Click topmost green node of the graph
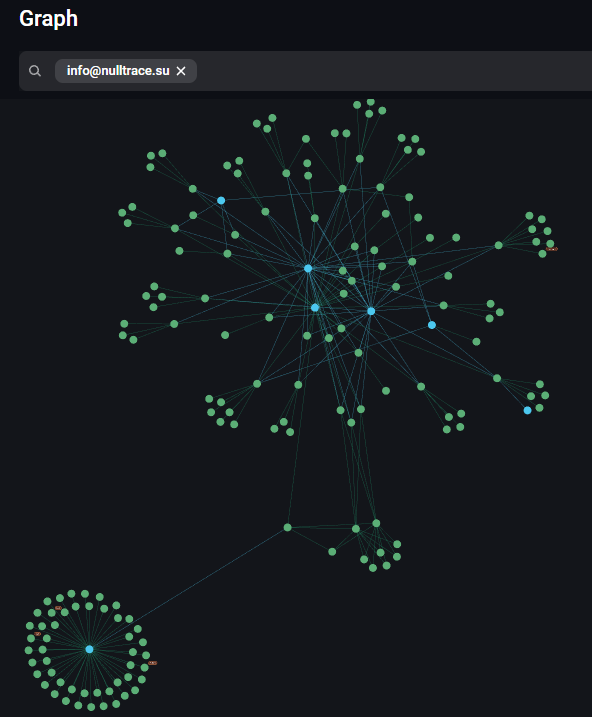Viewport: 592px width, 717px height. (371, 102)
